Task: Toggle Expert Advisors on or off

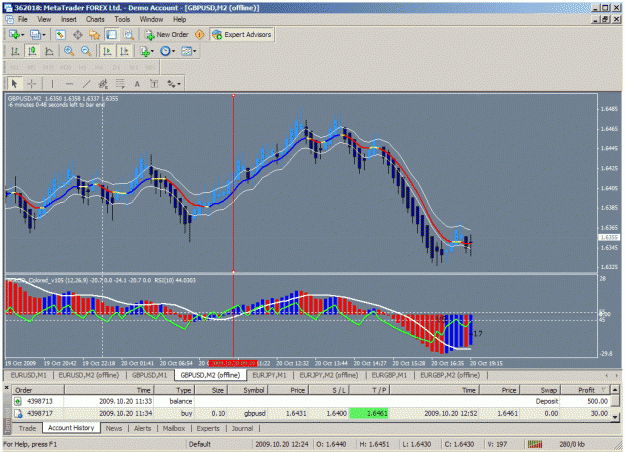Action: click(x=242, y=35)
